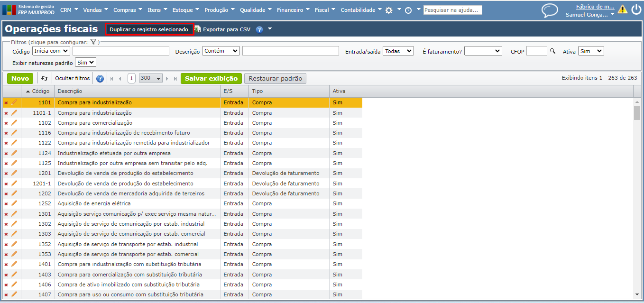Image resolution: width=644 pixels, height=303 pixels.
Task: Click the yellow warning alert icon
Action: [623, 9]
